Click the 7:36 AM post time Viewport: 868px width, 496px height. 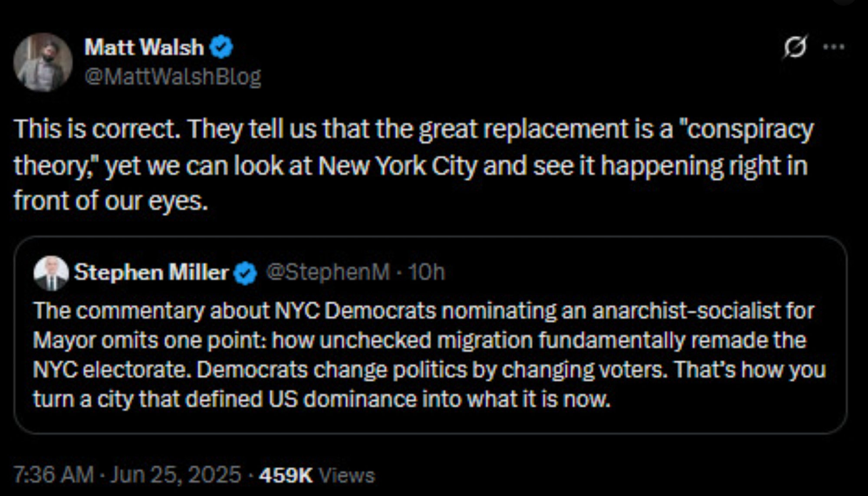tap(54, 474)
